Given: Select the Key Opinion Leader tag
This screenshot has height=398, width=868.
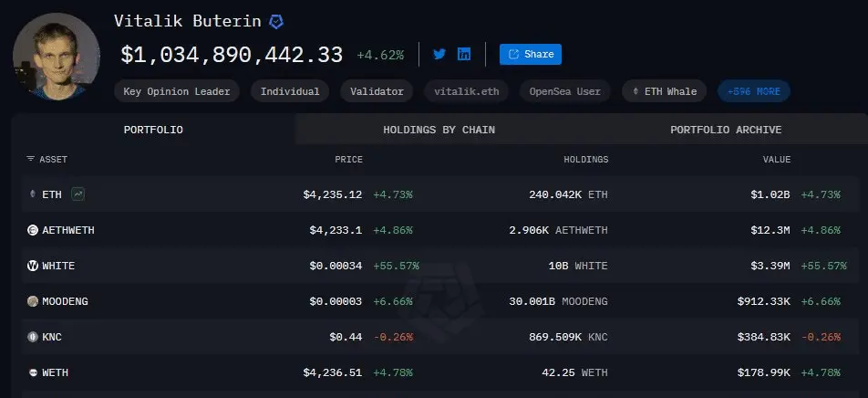Looking at the screenshot, I should tap(177, 91).
